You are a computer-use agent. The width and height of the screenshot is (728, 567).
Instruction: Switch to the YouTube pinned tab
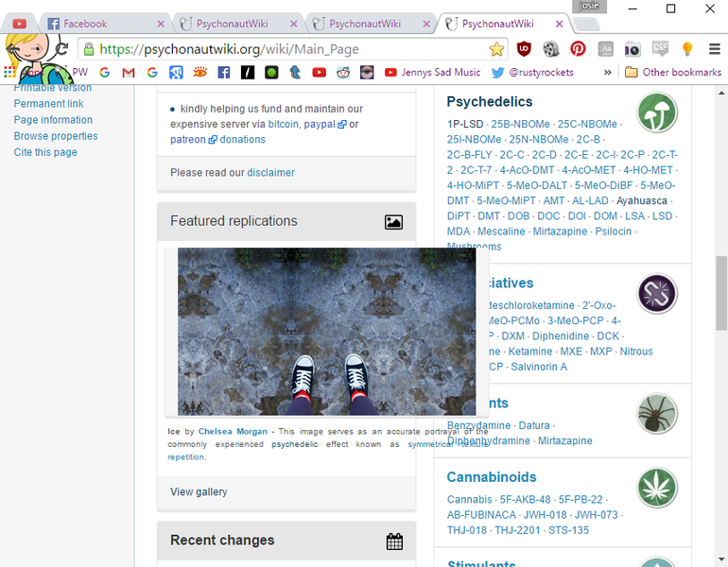point(20,24)
